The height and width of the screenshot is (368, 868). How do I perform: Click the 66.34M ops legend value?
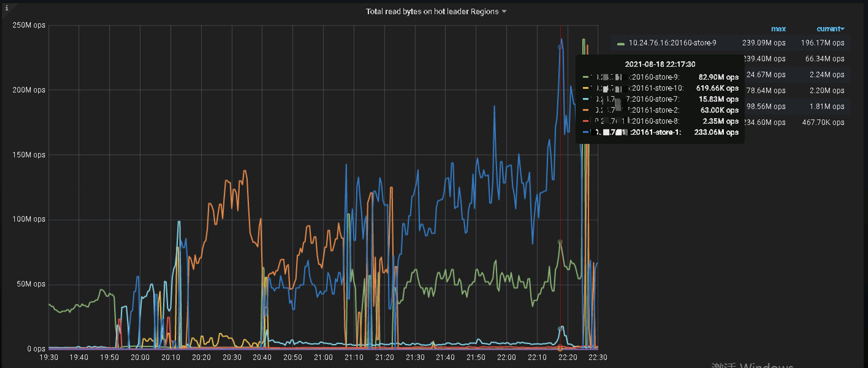[824, 58]
